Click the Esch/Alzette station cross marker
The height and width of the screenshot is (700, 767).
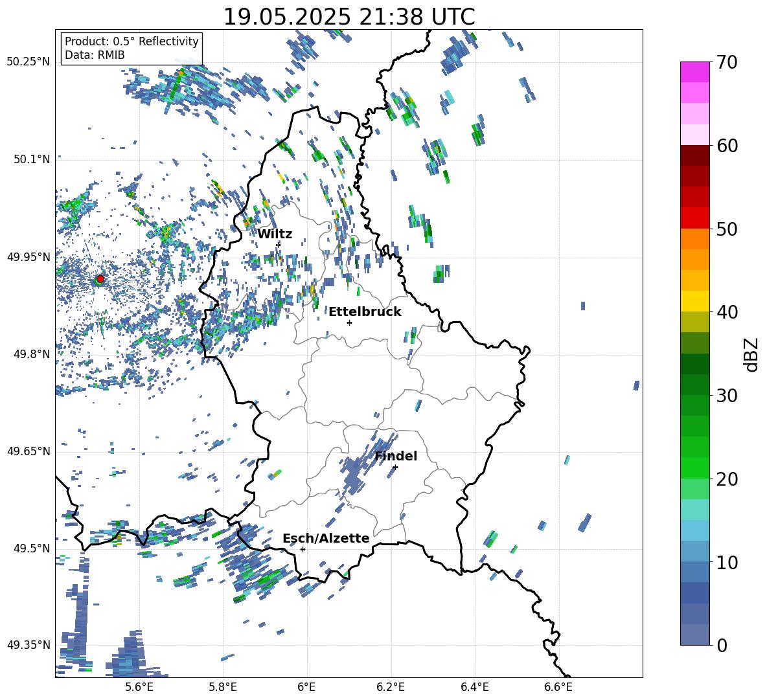[x=303, y=549]
